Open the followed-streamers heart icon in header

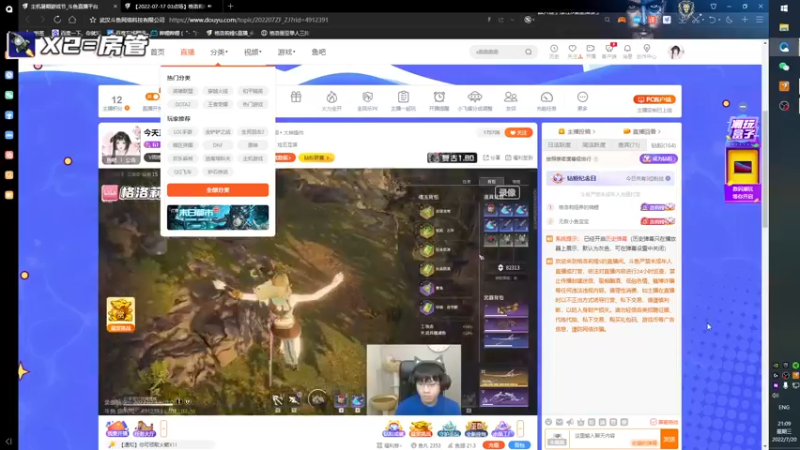[x=572, y=49]
